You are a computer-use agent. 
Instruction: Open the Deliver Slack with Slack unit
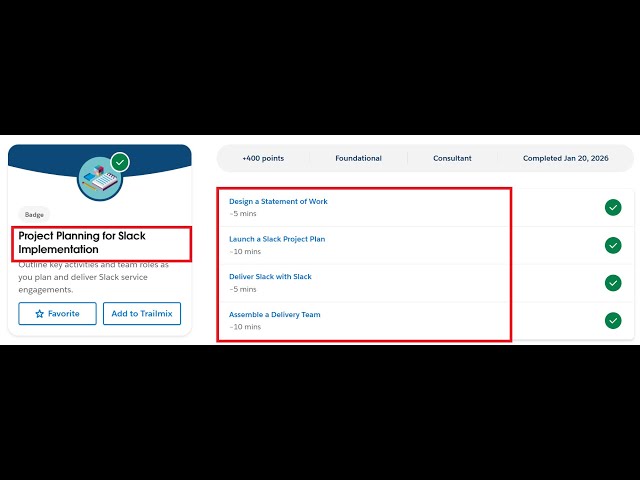270,277
